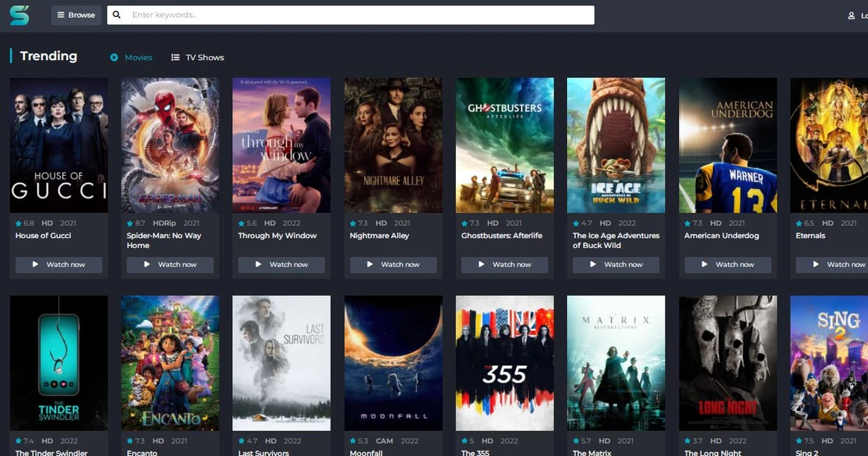Open Through My Window title link
The height and width of the screenshot is (456, 868).
click(278, 235)
